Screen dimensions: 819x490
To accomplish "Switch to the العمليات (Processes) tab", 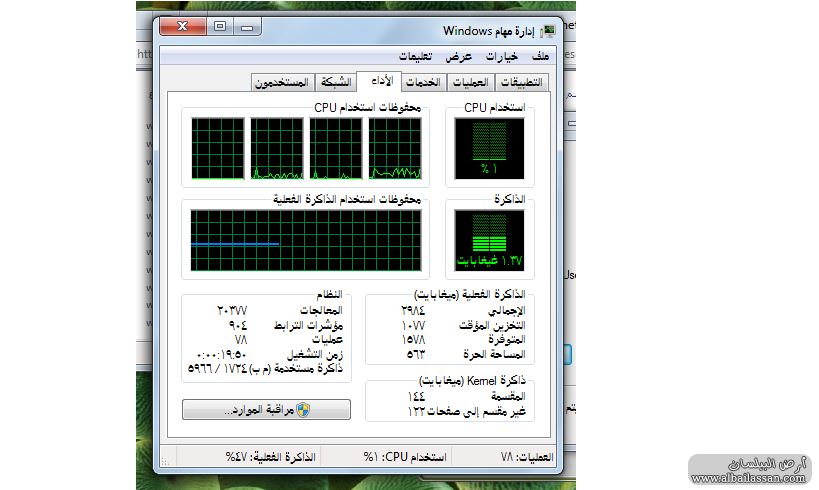I will 470,83.
